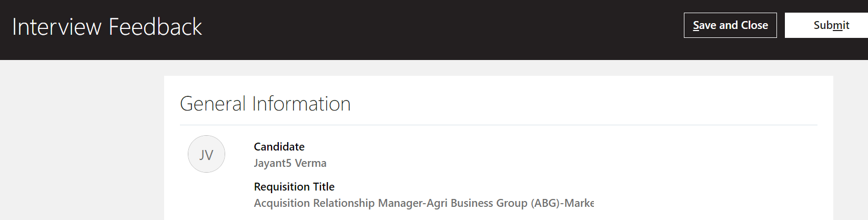Click the divider line under General Information
Screen dimensions: 868x220
[x=499, y=125]
